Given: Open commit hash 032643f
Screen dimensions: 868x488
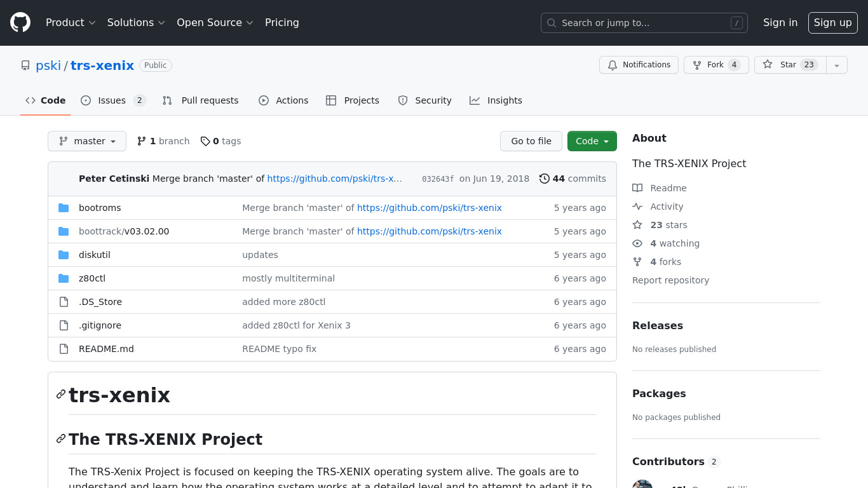Looking at the screenshot, I should pyautogui.click(x=438, y=179).
